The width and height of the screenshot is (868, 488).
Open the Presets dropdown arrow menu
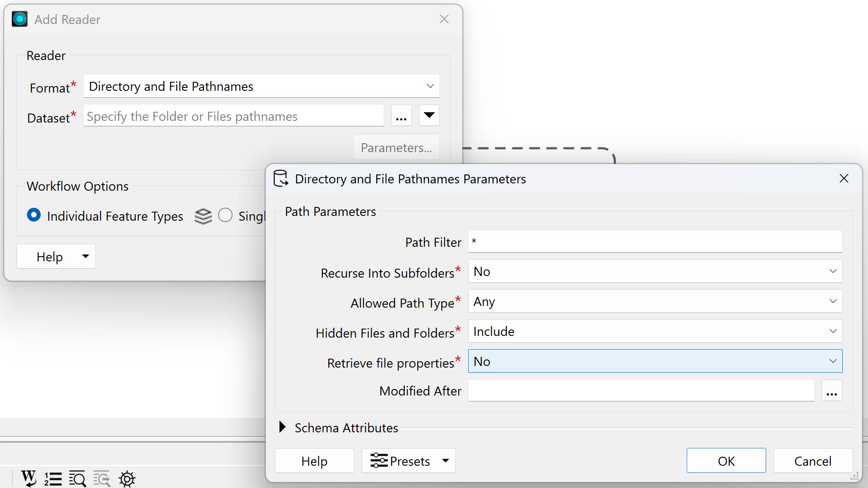point(446,461)
